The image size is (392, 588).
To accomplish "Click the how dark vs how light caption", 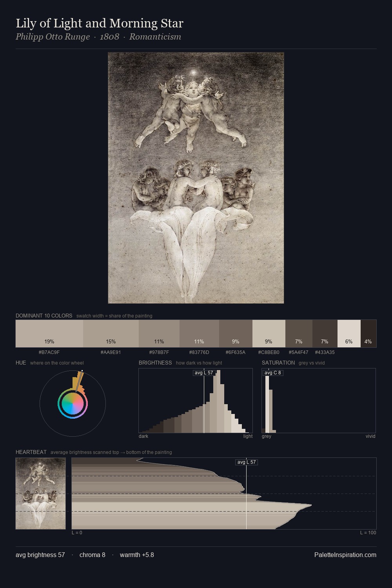I will (199, 363).
